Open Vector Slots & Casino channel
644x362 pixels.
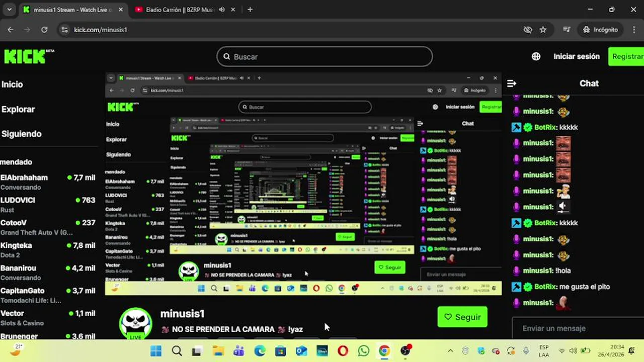tap(48, 318)
